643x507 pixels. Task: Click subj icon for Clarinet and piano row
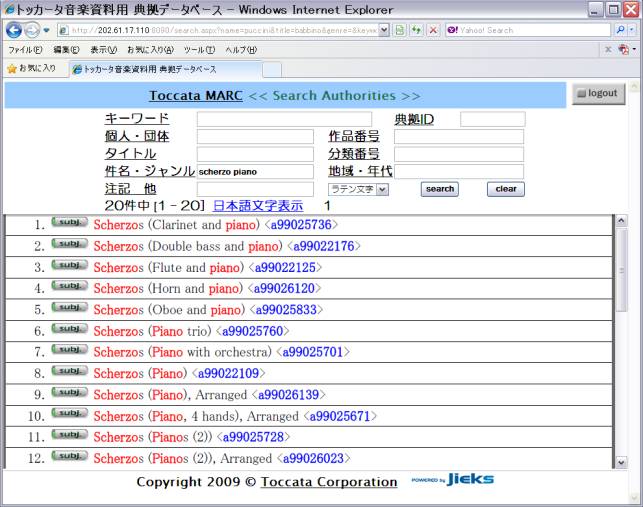69,222
